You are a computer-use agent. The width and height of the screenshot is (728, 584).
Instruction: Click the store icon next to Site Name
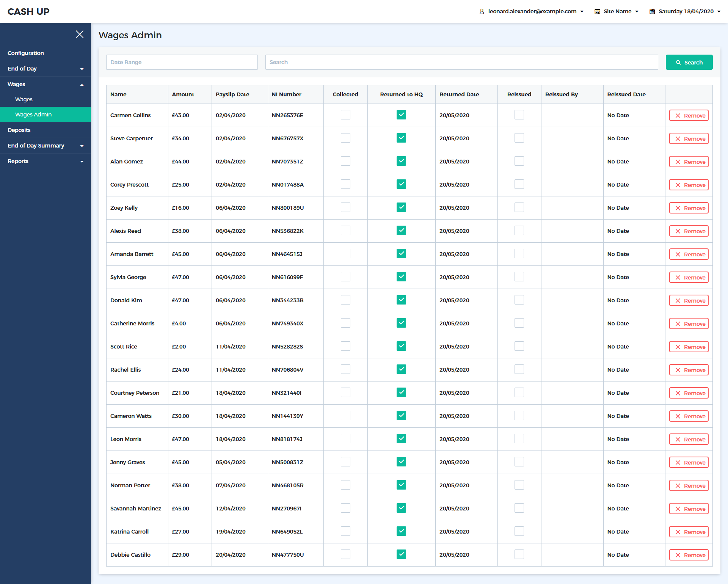pyautogui.click(x=597, y=11)
